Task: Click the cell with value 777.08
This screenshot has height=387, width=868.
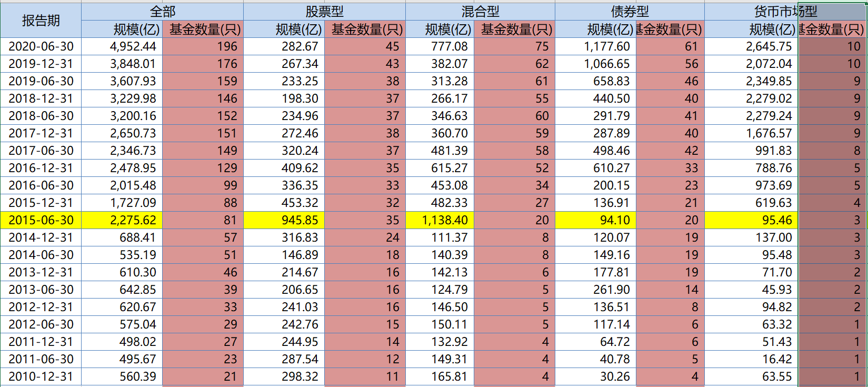Action: click(440, 46)
